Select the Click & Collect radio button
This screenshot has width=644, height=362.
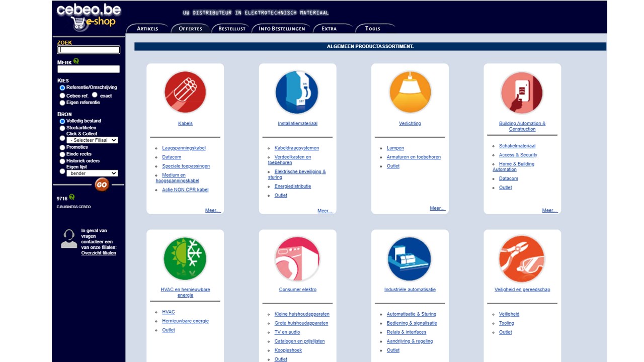62,138
